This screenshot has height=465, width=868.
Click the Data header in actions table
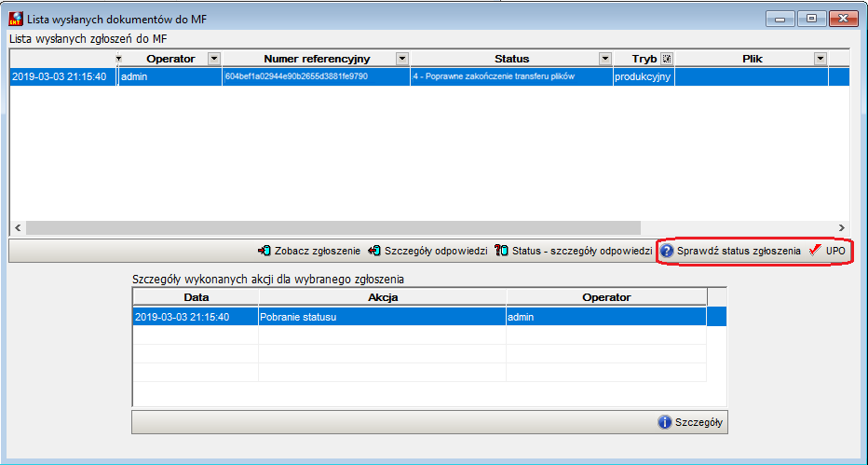click(196, 297)
